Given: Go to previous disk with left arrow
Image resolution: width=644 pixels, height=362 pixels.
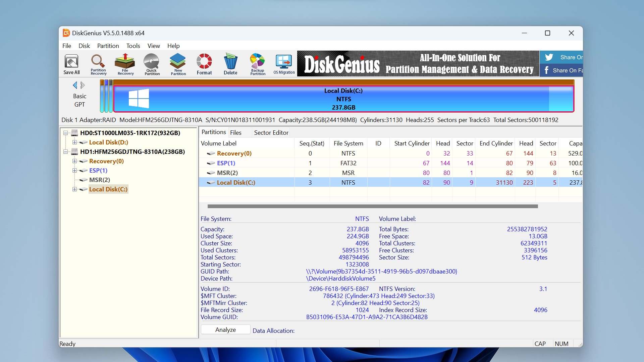Looking at the screenshot, I should coord(75,85).
